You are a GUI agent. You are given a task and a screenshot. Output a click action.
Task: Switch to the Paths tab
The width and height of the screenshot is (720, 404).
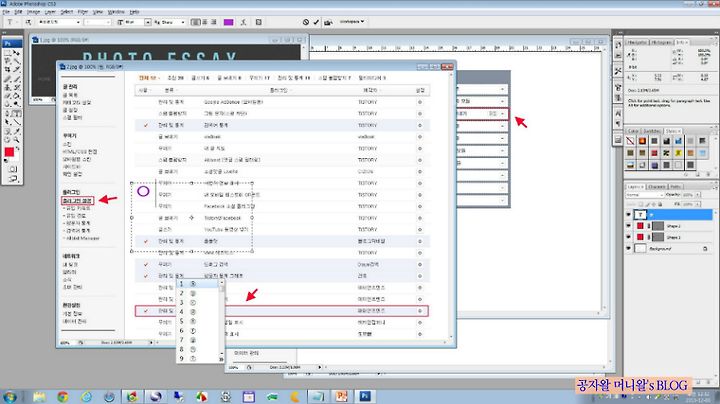tap(675, 186)
